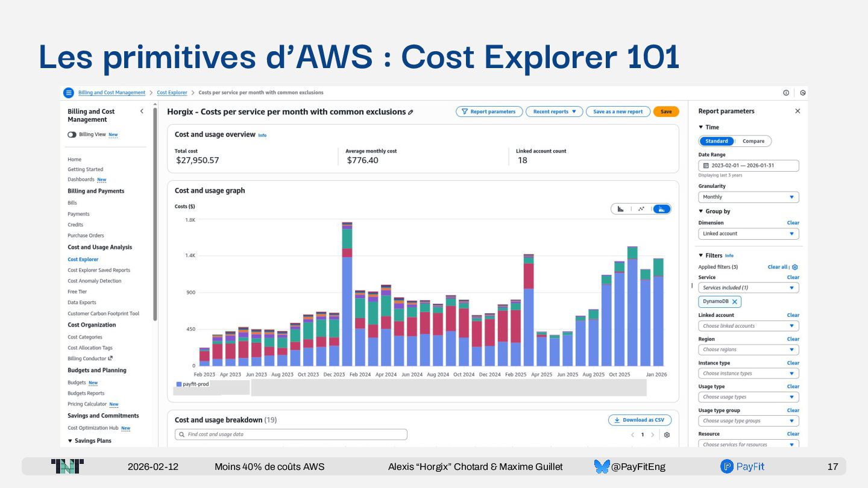Open the Services included dropdown
The width and height of the screenshot is (868, 488).
click(749, 288)
